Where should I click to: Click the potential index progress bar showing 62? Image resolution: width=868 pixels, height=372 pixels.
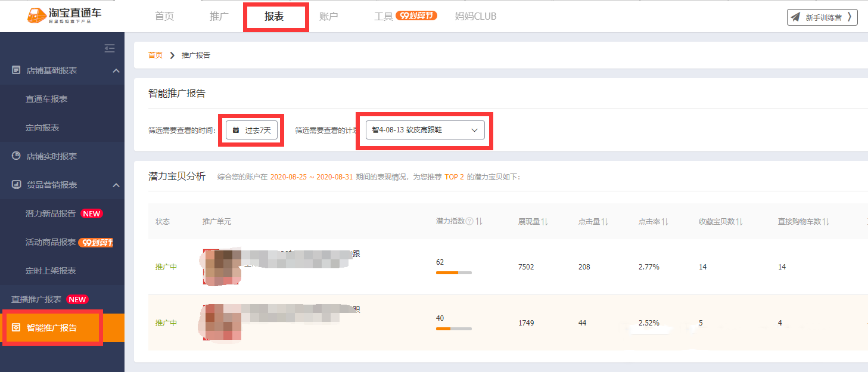click(455, 273)
